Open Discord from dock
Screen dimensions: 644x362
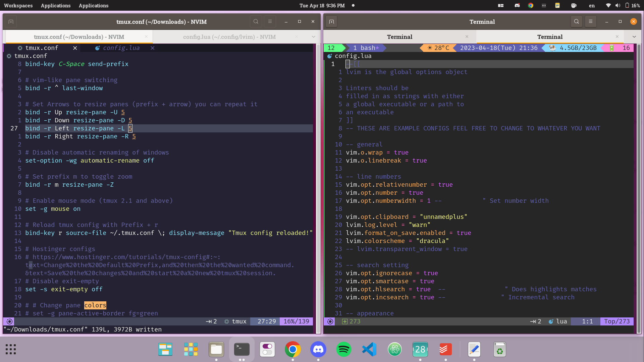[318, 349]
